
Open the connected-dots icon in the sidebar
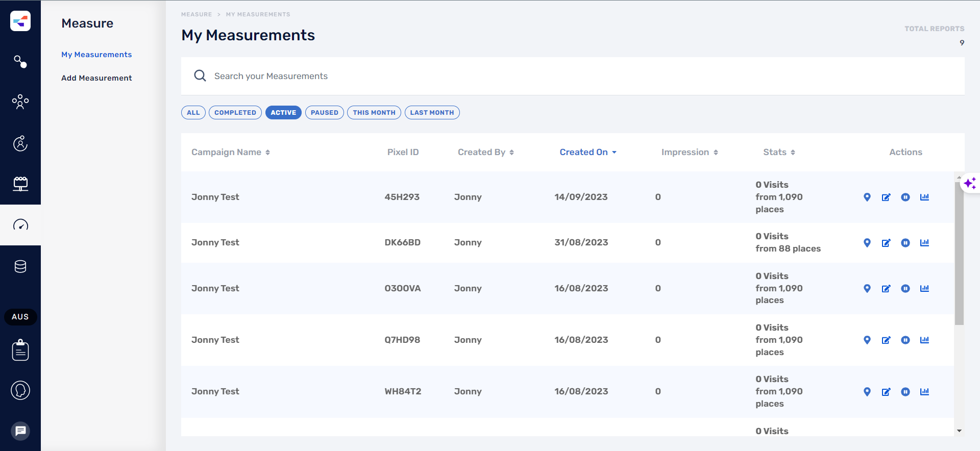coord(20,62)
